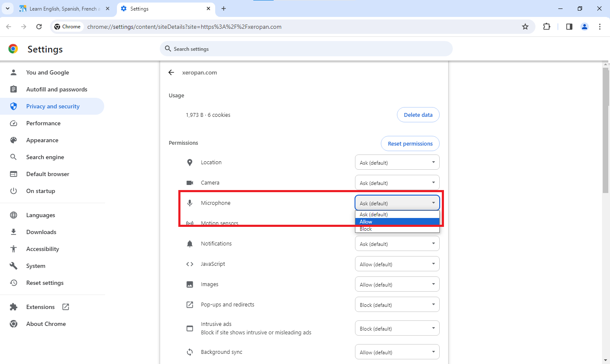The image size is (610, 364).
Task: Open the Pop-ups and redirects dropdown
Action: [x=397, y=305]
